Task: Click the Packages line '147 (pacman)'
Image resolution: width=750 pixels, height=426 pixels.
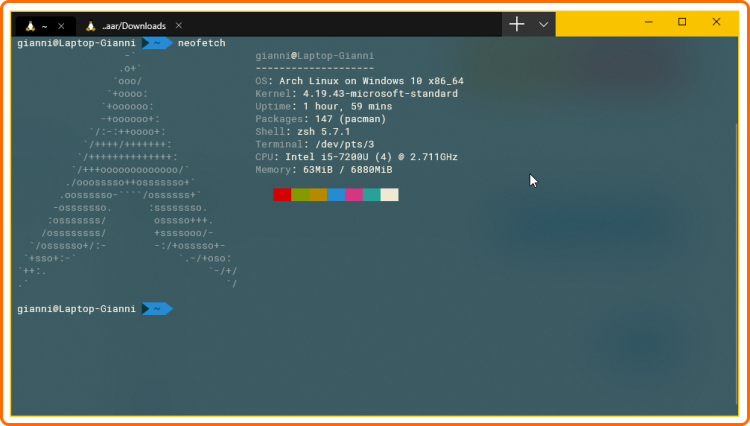Action: coord(320,119)
